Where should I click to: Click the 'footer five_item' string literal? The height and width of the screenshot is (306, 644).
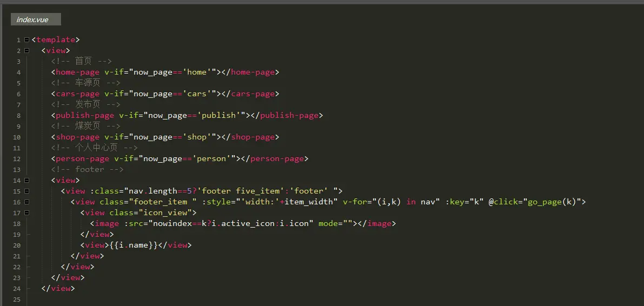coord(241,191)
